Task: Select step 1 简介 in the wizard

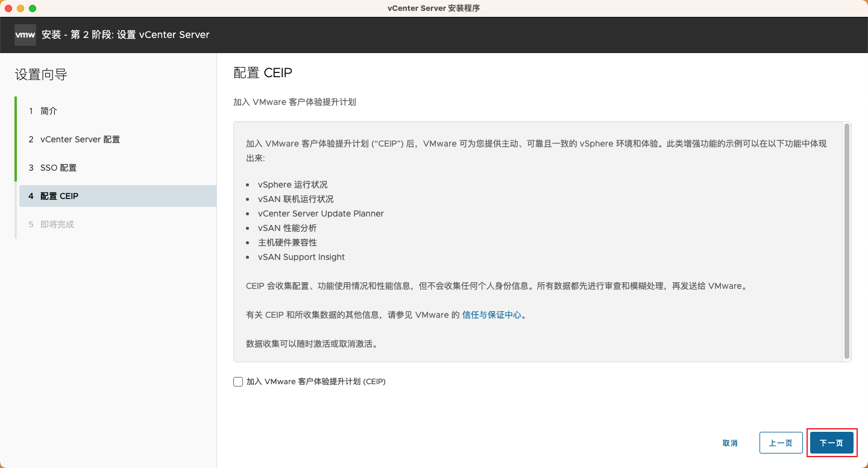Action: (x=118, y=111)
